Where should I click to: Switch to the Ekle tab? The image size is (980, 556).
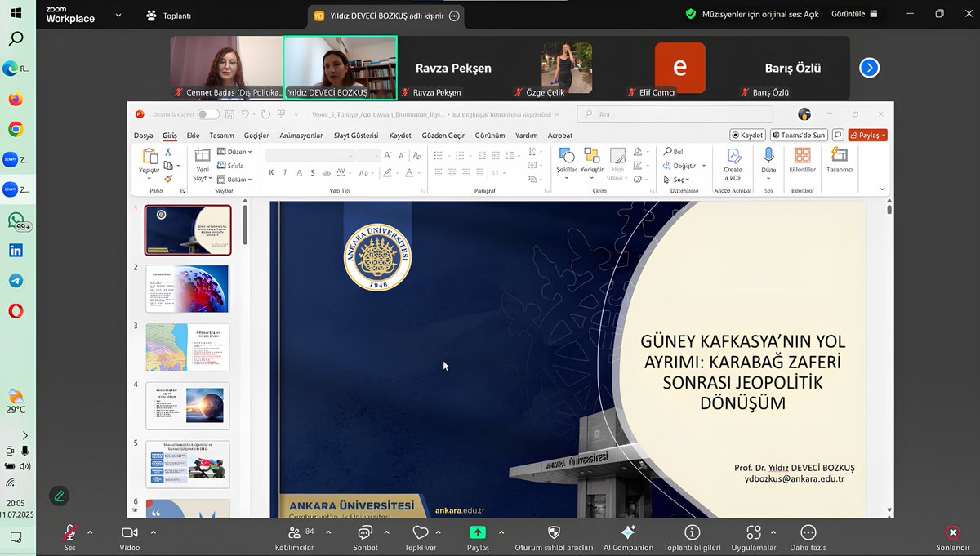[194, 135]
